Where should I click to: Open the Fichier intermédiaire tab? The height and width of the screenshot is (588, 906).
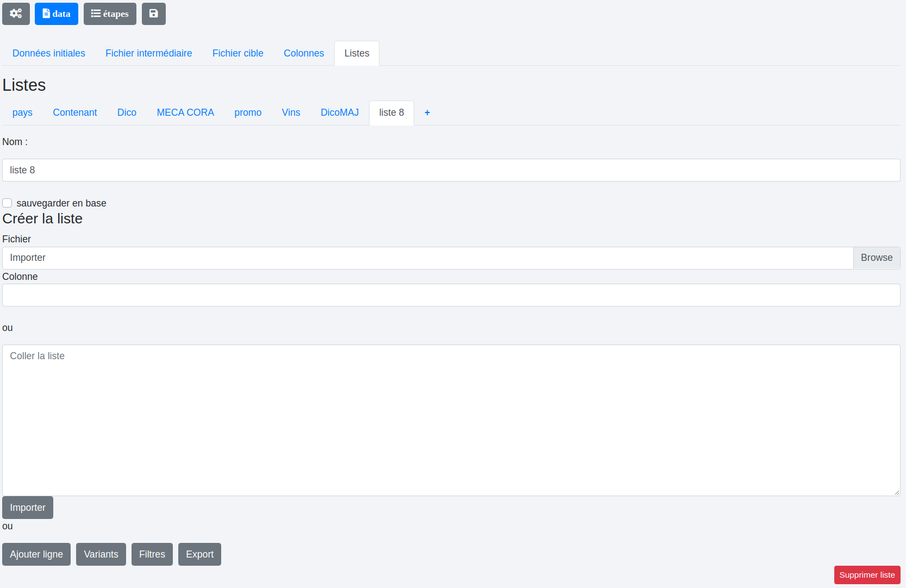(148, 53)
